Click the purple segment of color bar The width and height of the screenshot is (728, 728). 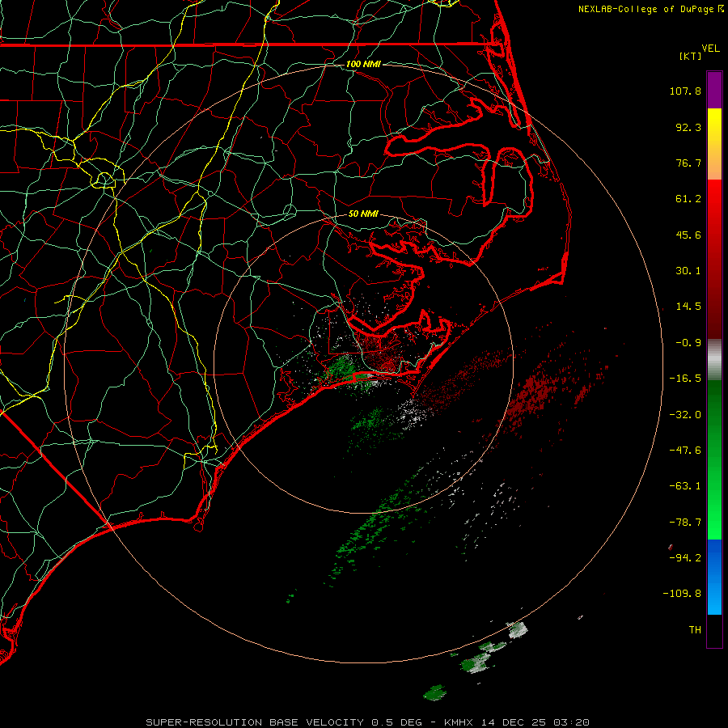tap(714, 90)
